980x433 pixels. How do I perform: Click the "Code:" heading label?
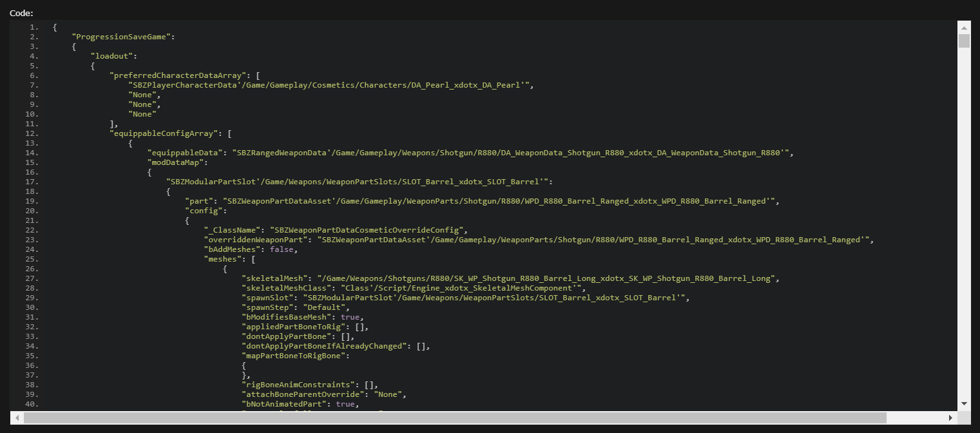tap(21, 13)
